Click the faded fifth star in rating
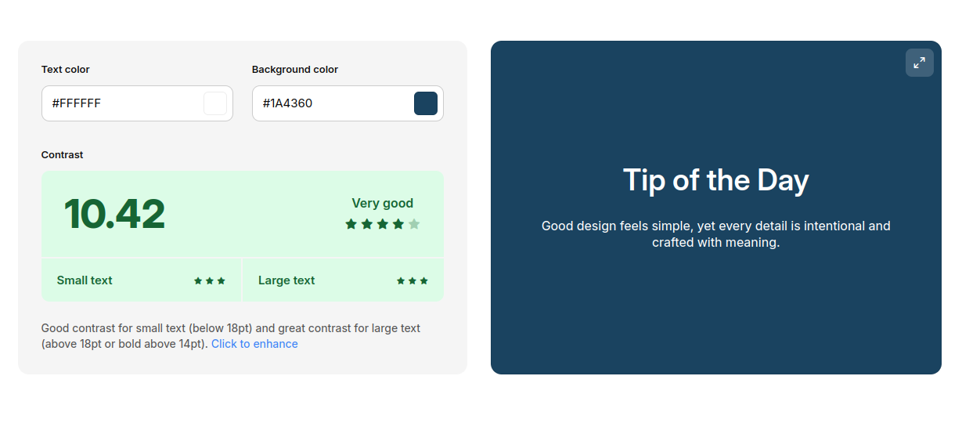This screenshot has width=980, height=423. pyautogui.click(x=414, y=224)
